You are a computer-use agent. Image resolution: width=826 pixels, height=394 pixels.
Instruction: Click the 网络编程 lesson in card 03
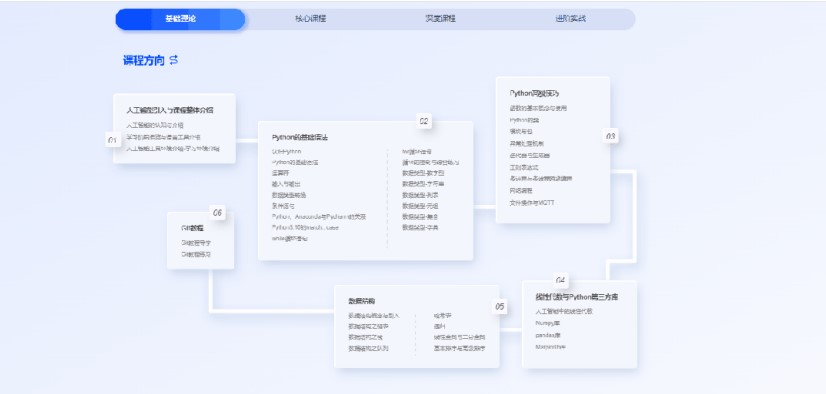(x=521, y=191)
